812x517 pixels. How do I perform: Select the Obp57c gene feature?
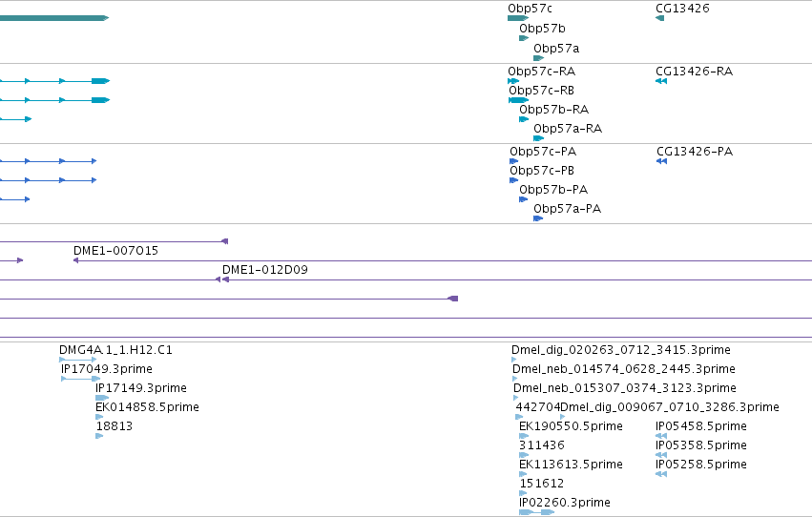coord(518,18)
